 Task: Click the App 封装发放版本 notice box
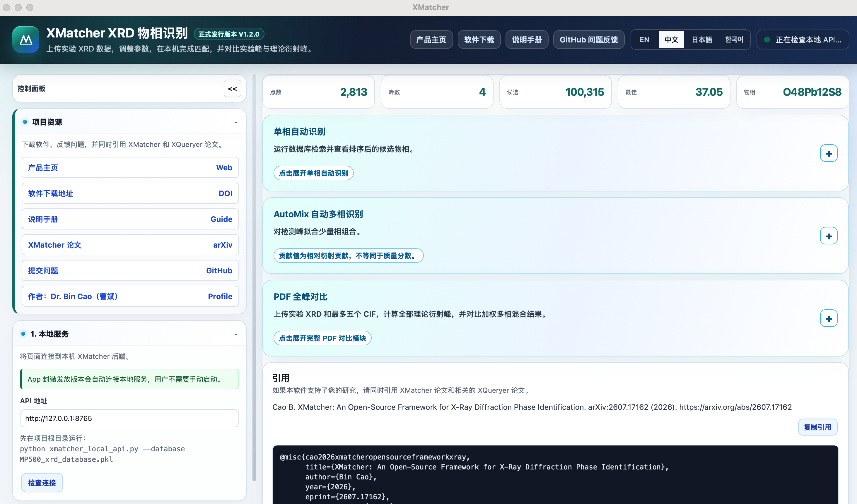click(x=129, y=379)
